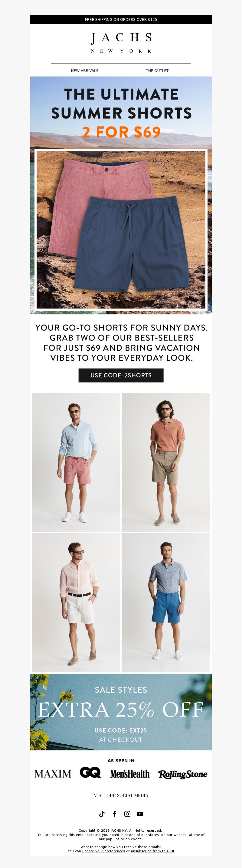The height and width of the screenshot is (868, 242).
Task: View the khaki shorts model photo
Action: (x=166, y=462)
